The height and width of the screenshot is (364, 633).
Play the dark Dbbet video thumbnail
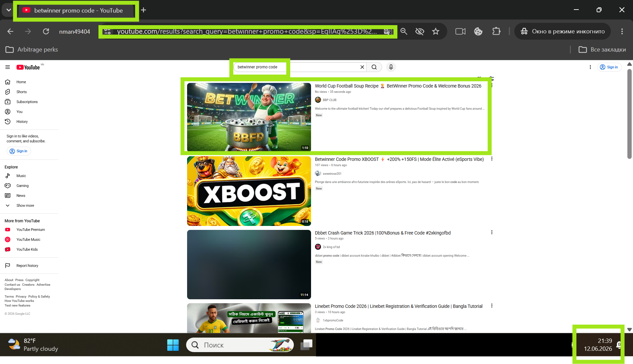click(x=249, y=265)
